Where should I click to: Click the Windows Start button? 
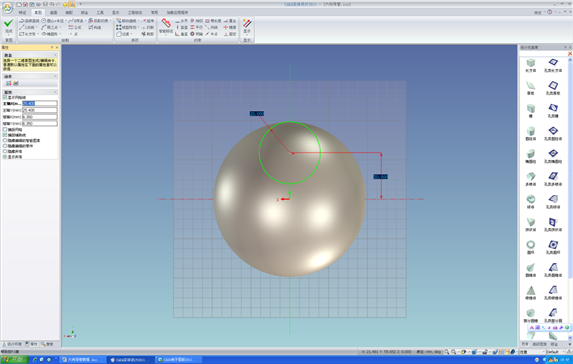14,360
